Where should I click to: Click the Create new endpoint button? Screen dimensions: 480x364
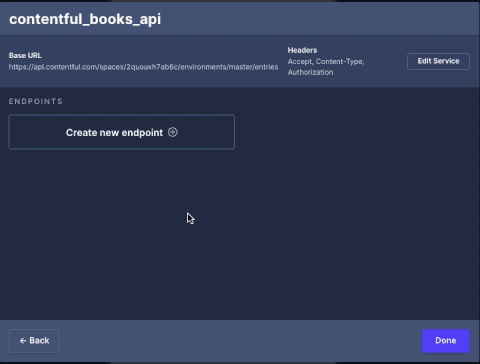point(122,132)
